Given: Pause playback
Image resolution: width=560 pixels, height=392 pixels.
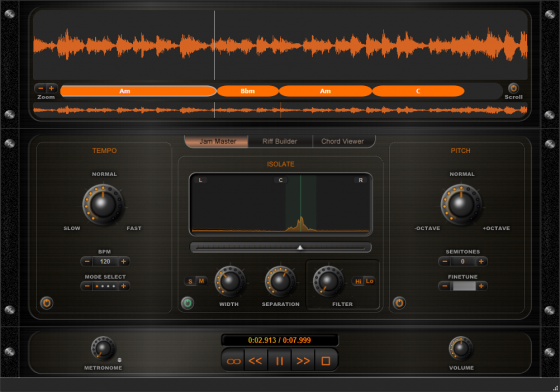Looking at the screenshot, I should click(x=280, y=361).
